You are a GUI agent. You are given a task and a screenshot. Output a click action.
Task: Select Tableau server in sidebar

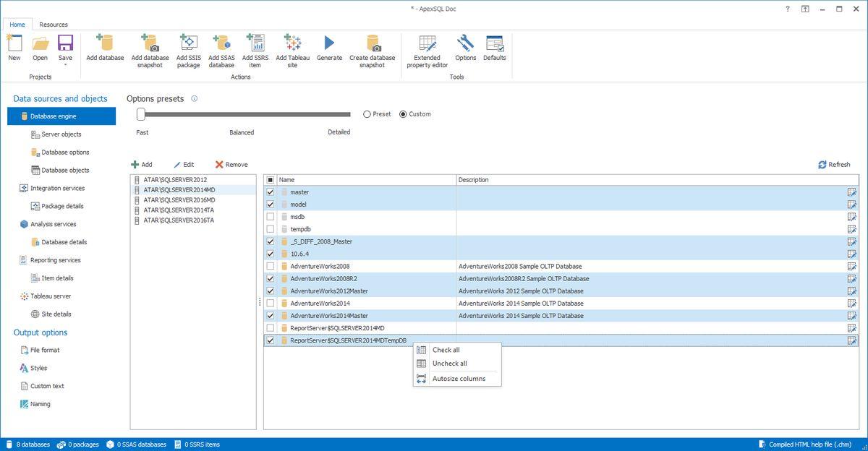click(x=45, y=296)
